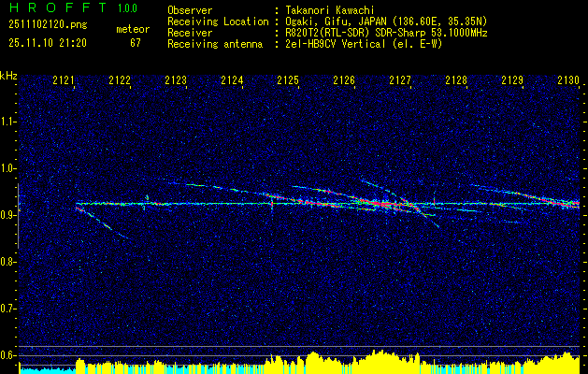Click the Observer field label

190,11
